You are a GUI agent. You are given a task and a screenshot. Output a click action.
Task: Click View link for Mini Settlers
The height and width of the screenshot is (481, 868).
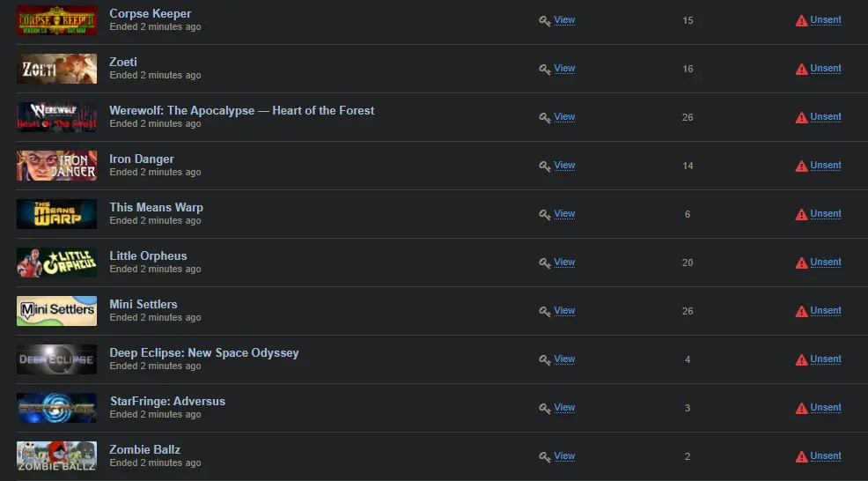564,310
